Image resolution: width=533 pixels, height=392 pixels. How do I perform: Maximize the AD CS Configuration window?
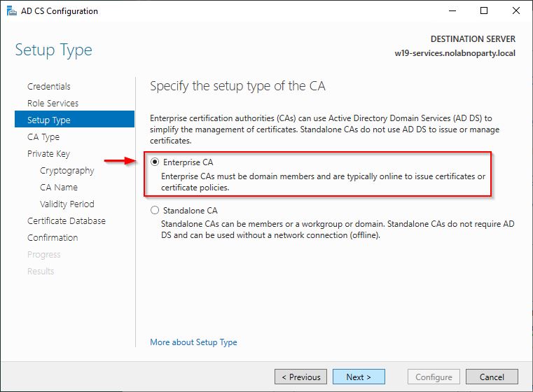(x=484, y=11)
